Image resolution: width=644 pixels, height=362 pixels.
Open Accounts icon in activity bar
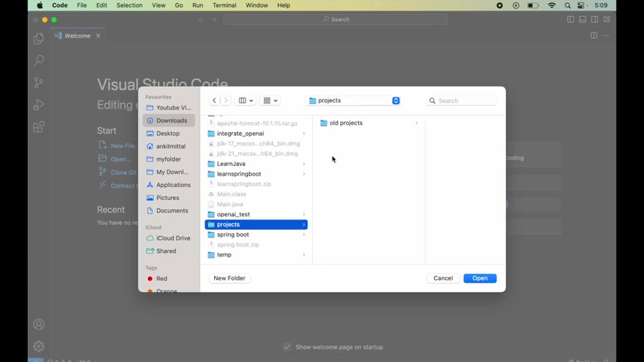(x=38, y=324)
